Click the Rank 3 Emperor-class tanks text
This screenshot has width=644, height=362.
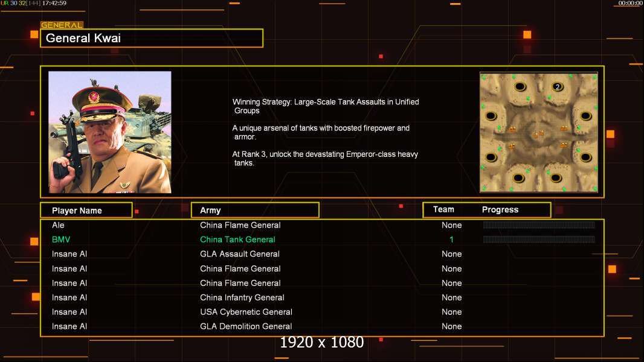[x=325, y=159]
